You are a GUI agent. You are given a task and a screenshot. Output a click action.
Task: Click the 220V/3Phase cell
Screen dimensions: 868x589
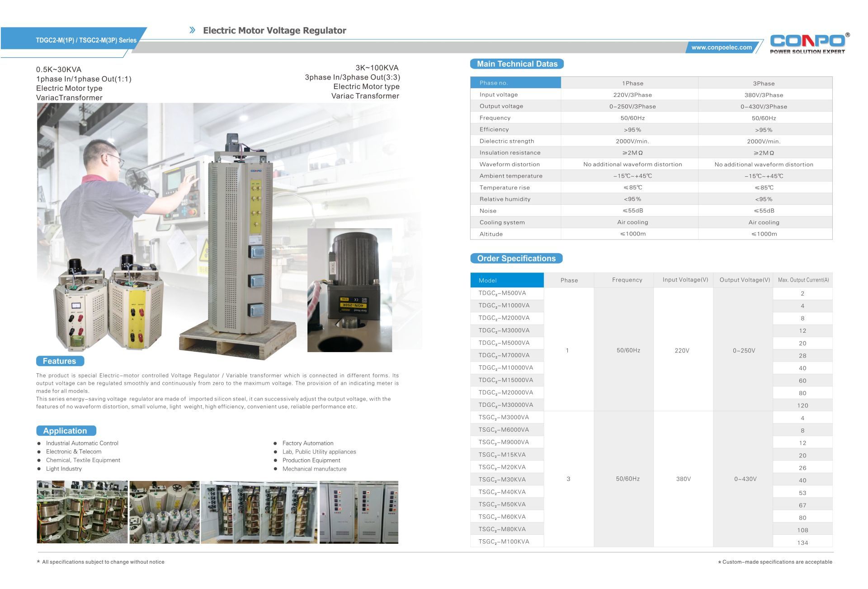click(x=632, y=95)
